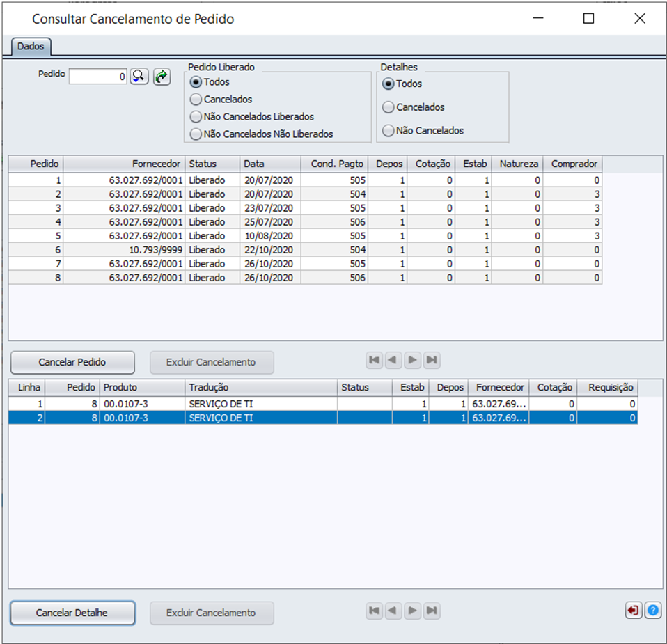The height and width of the screenshot is (644, 667).
Task: Open help with the blue question icon
Action: 653,611
